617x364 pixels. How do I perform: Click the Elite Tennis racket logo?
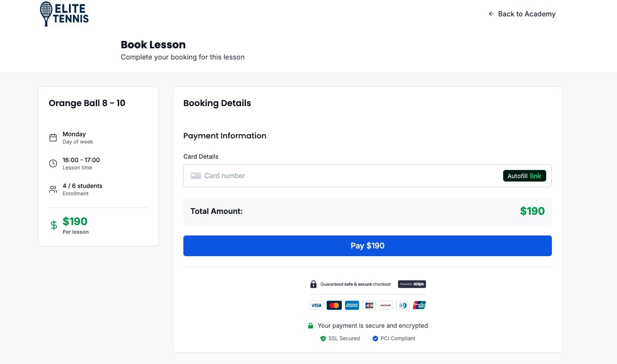[x=45, y=13]
